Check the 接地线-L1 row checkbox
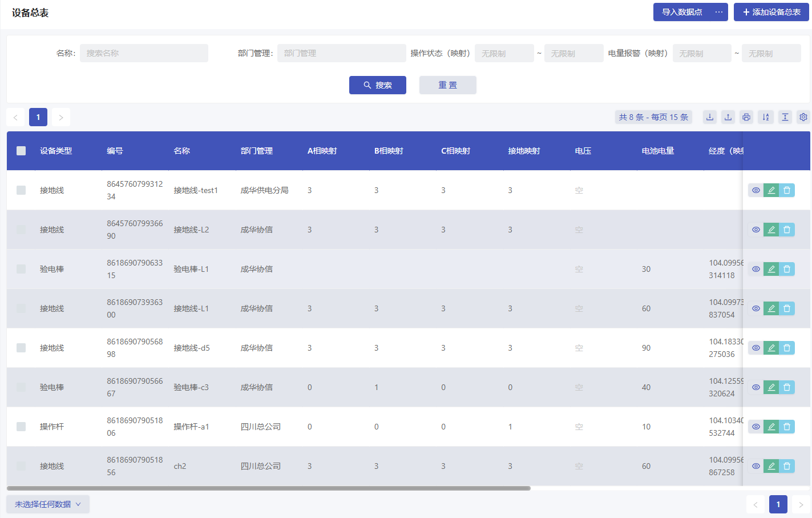The image size is (812, 518). pos(21,308)
